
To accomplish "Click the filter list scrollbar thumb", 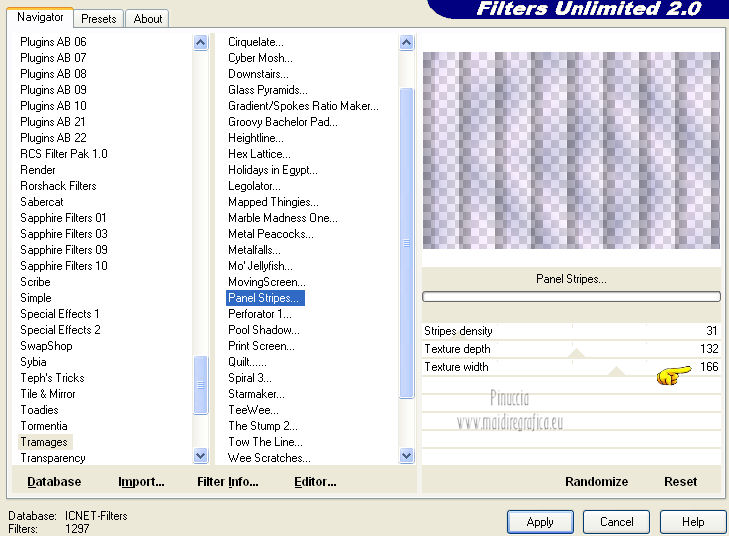I will (x=406, y=243).
